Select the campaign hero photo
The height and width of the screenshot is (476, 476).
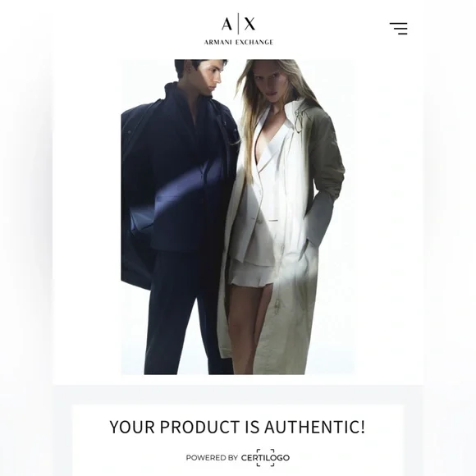coord(238,217)
